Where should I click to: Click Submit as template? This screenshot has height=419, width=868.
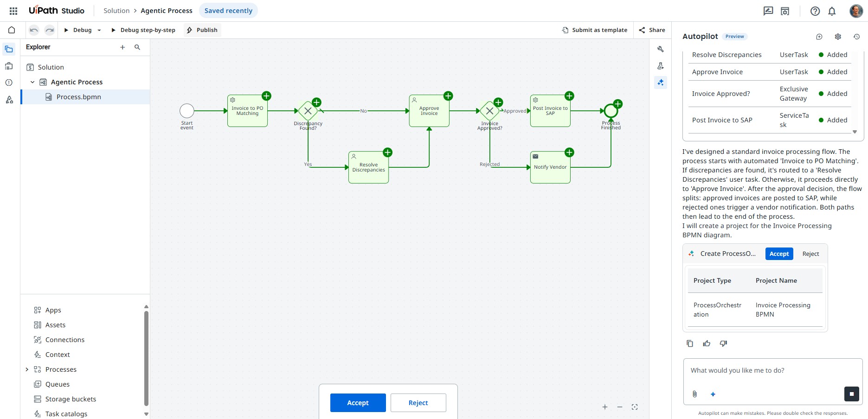click(x=595, y=30)
